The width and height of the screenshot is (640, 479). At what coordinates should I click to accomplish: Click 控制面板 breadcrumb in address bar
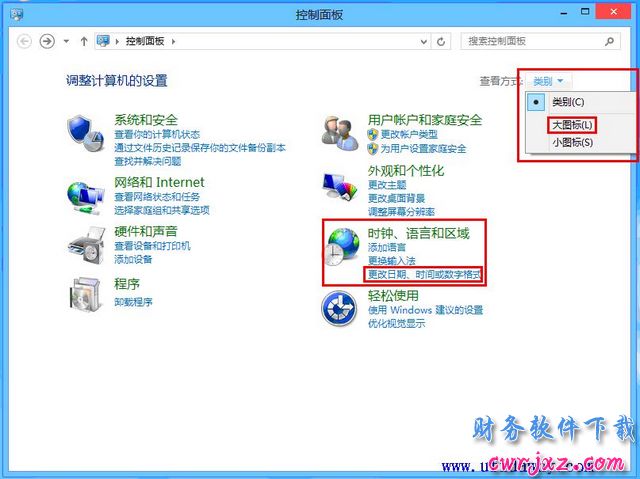145,41
